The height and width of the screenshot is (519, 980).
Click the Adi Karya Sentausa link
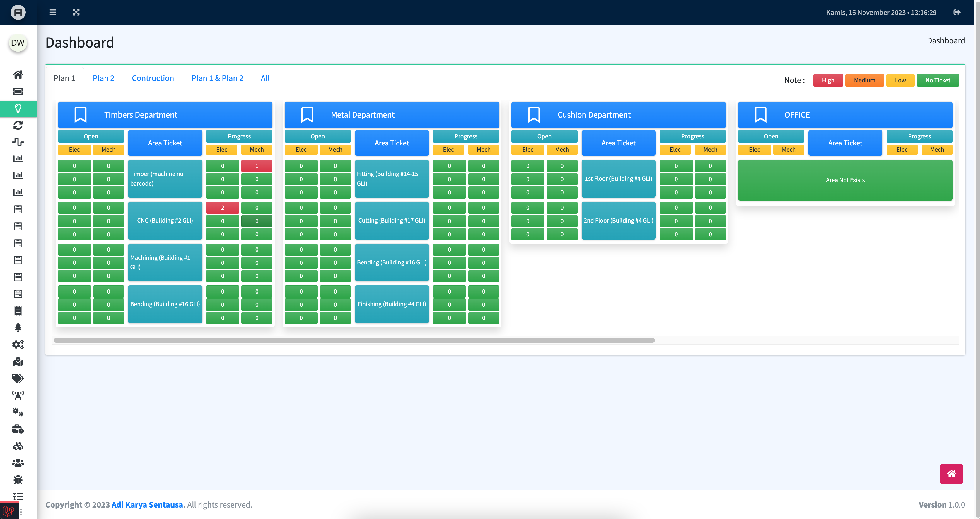[147, 505]
